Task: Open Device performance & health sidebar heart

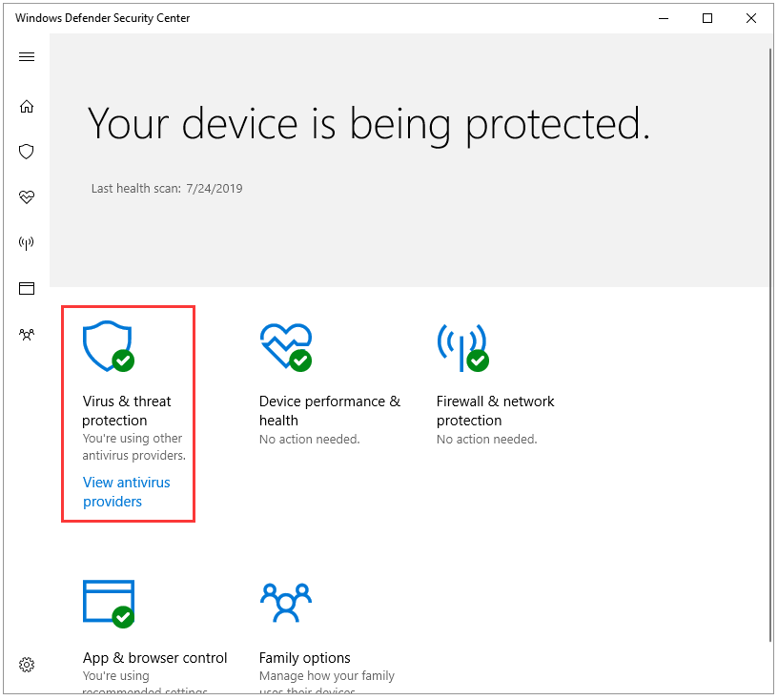Action: [27, 197]
